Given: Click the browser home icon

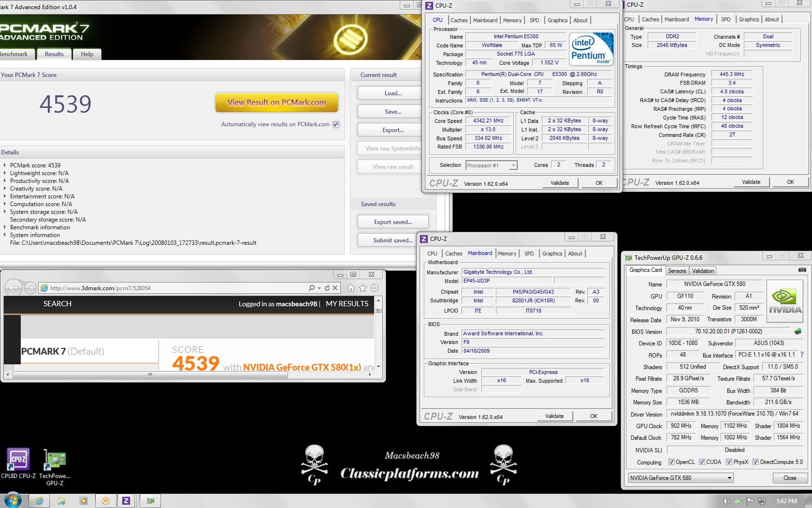Looking at the screenshot, I should 351,288.
